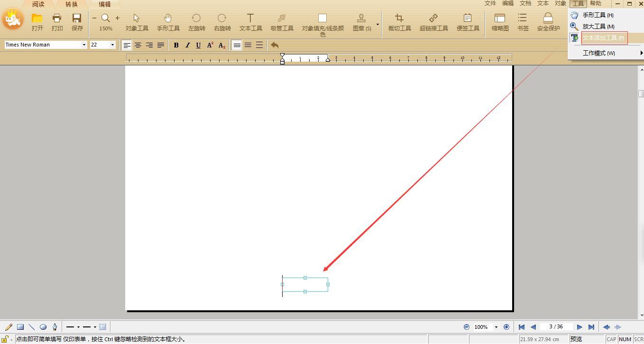Expand the 图章 stamp dropdown arrow
Image resolution: width=644 pixels, height=344 pixels.
(377, 24)
